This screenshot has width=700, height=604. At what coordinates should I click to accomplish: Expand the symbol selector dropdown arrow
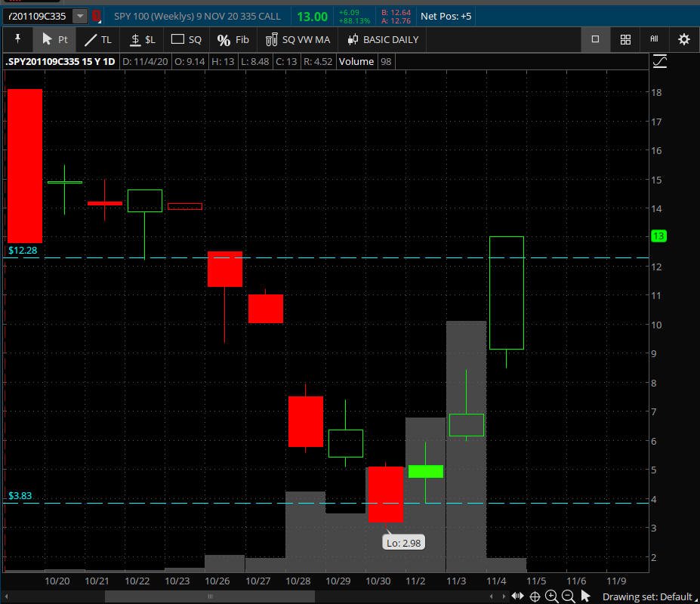79,16
